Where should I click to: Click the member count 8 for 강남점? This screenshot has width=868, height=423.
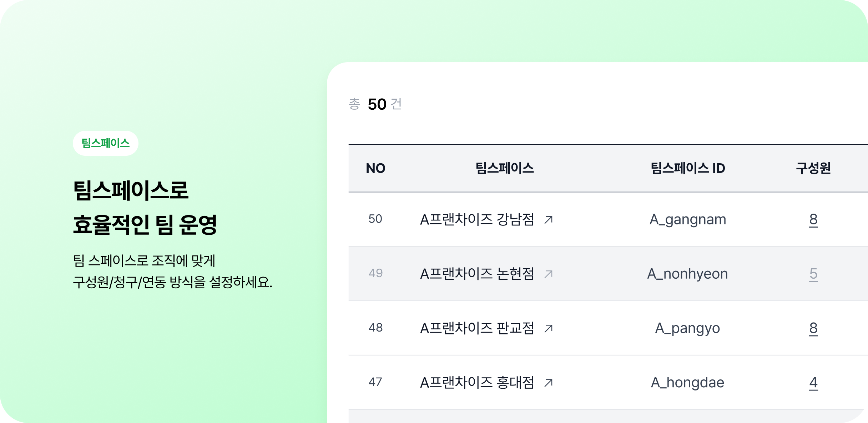(x=813, y=220)
